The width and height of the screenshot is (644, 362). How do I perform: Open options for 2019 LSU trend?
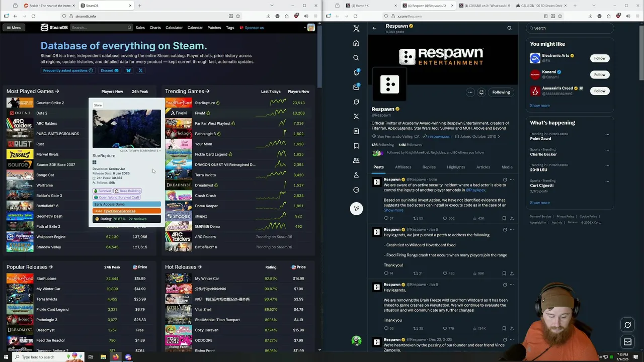tap(607, 166)
